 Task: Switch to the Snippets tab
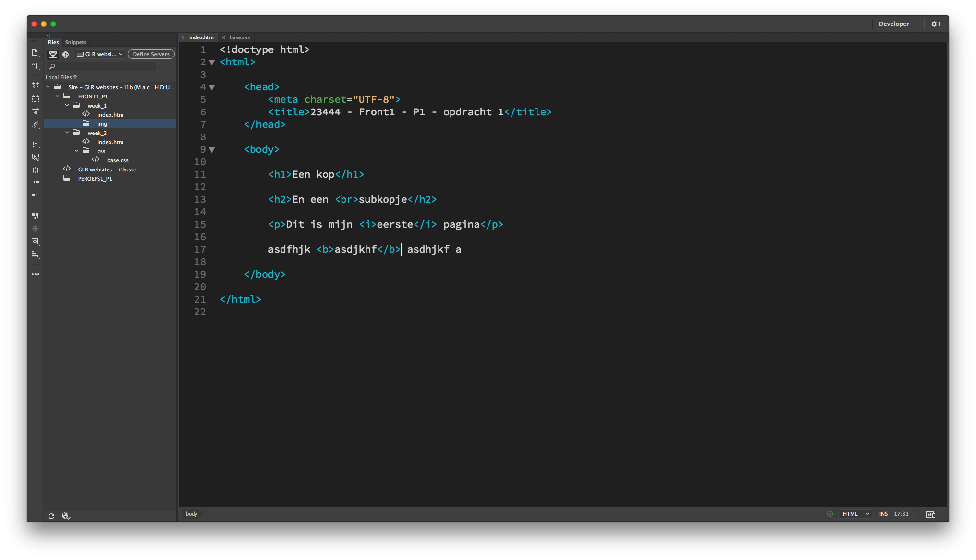(75, 42)
